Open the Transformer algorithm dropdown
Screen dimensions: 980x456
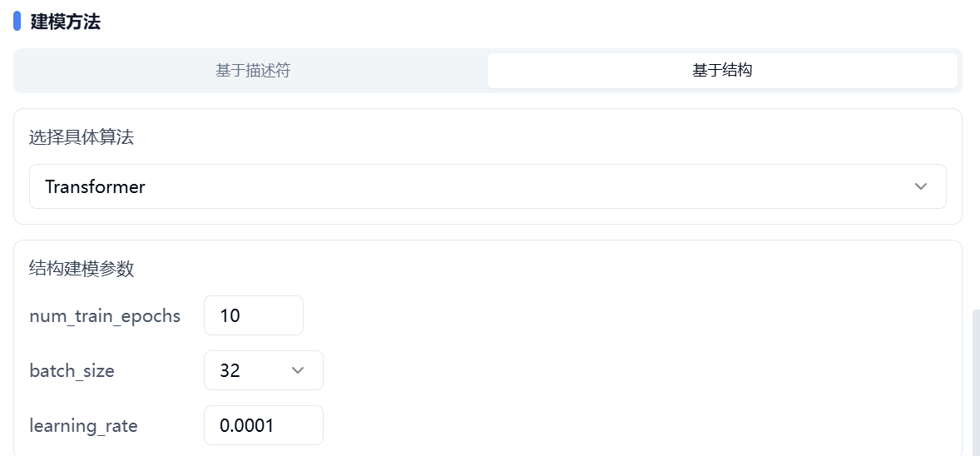pyautogui.click(x=487, y=186)
